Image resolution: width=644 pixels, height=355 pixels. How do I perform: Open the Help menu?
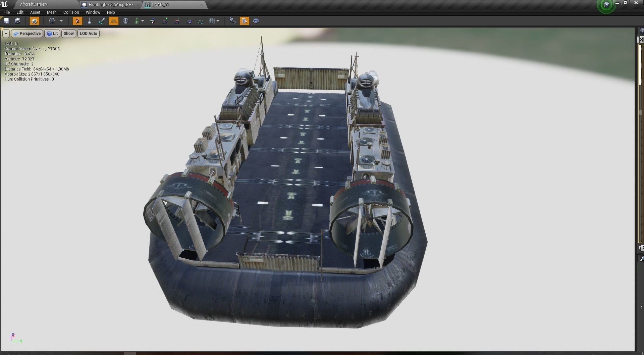pyautogui.click(x=111, y=12)
